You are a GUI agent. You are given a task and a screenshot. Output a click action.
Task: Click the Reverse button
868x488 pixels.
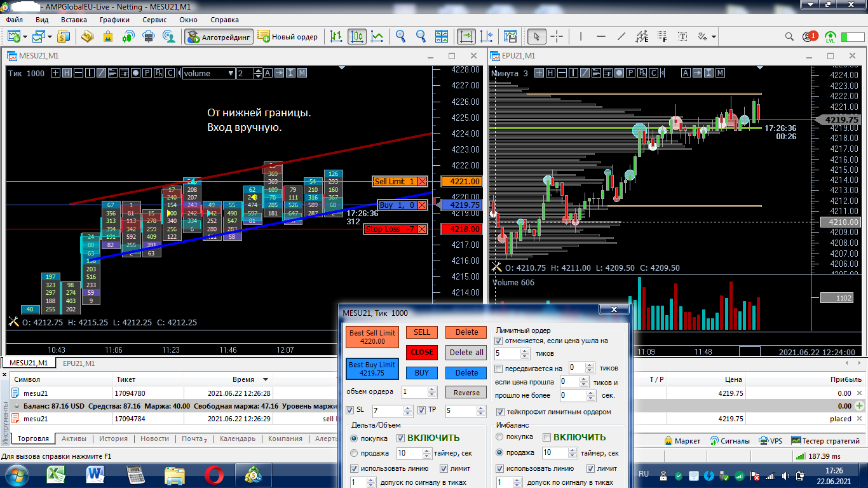coord(466,392)
